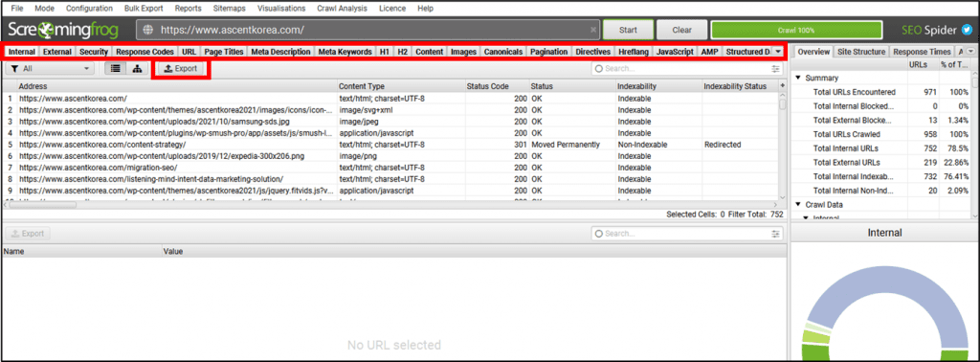Open the Directives tab
This screenshot has height=362, width=980.
[x=593, y=52]
